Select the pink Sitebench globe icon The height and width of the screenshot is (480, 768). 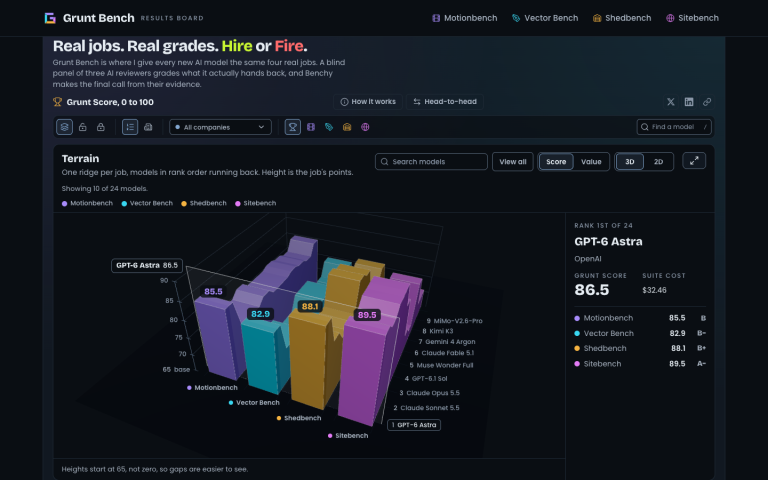tap(365, 127)
